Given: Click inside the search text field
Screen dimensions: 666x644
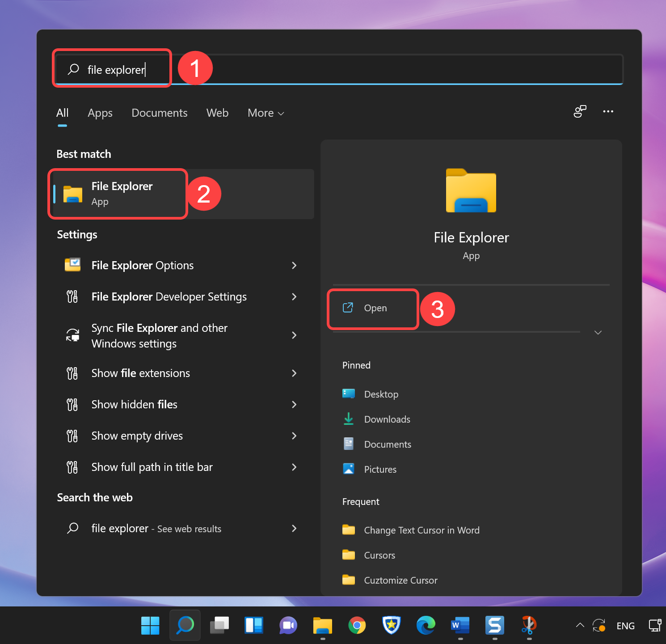Looking at the screenshot, I should point(338,69).
